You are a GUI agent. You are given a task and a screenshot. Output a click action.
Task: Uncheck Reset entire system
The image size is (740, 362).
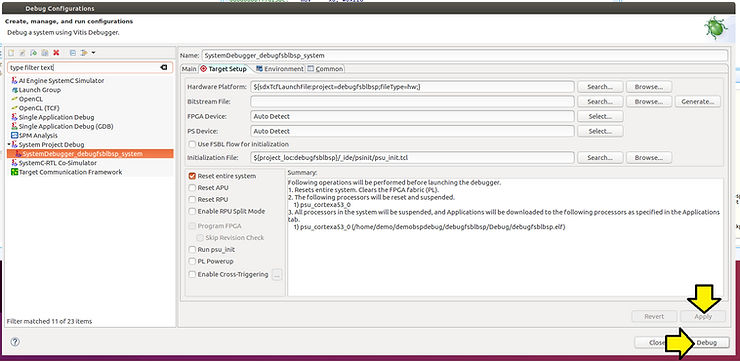coord(192,176)
